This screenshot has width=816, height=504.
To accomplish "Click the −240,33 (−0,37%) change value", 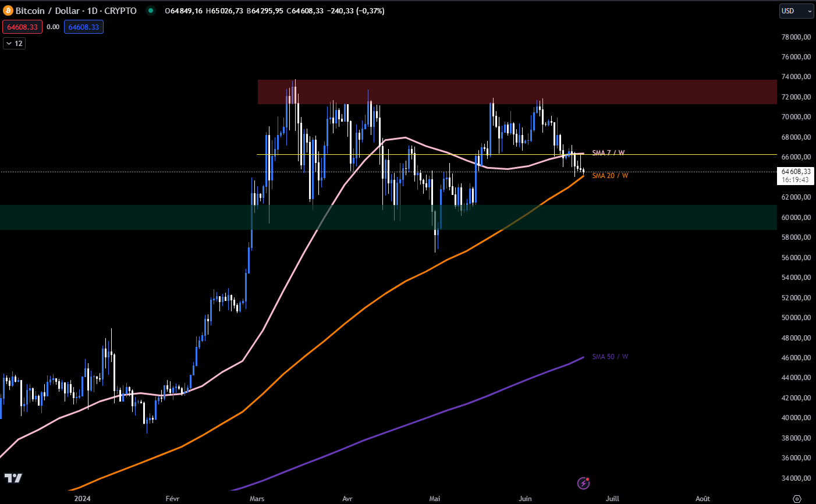I will click(354, 10).
